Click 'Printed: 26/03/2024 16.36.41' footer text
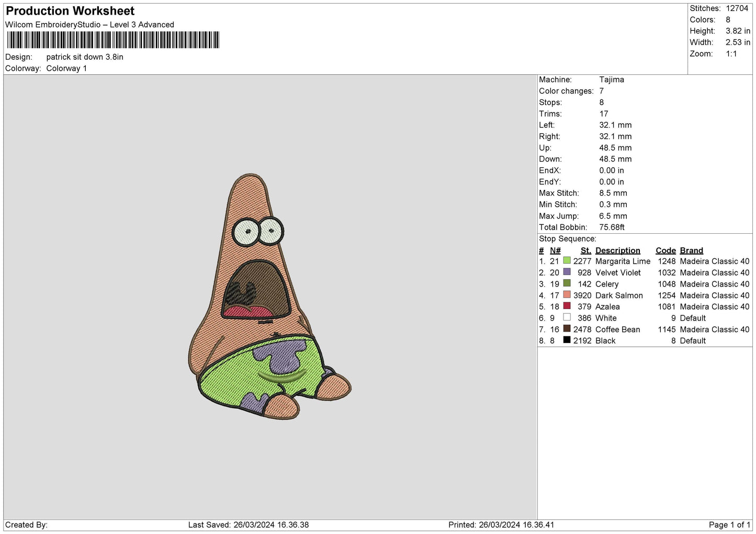 click(501, 525)
